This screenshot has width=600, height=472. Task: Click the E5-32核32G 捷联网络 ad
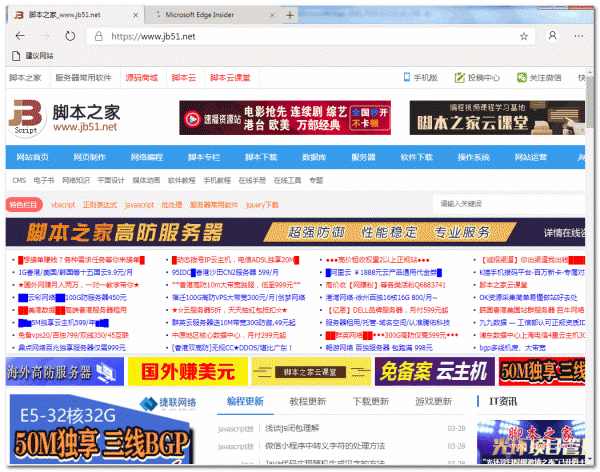100,429
